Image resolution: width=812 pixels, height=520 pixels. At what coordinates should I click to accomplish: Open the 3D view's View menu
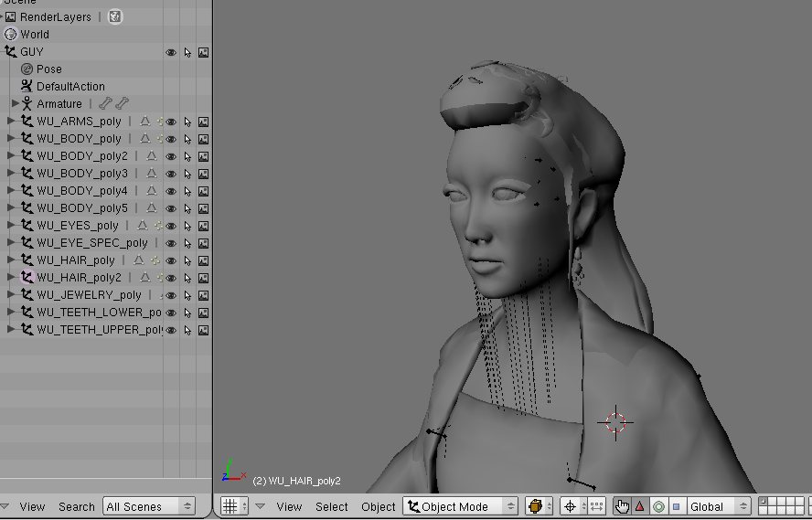coord(289,506)
